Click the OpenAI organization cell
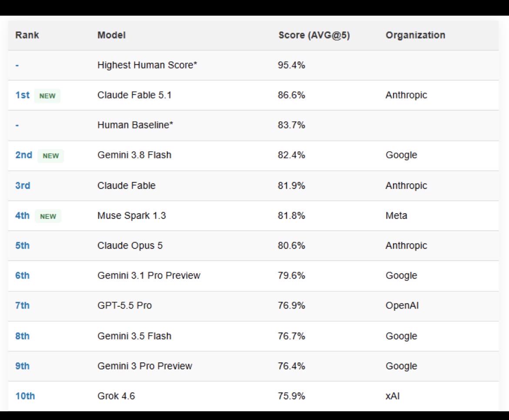This screenshot has height=420, width=509. [x=402, y=306]
